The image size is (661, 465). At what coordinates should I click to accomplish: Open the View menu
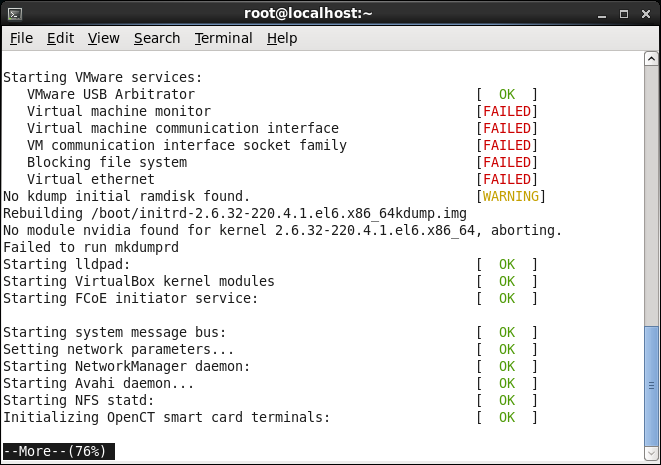103,38
